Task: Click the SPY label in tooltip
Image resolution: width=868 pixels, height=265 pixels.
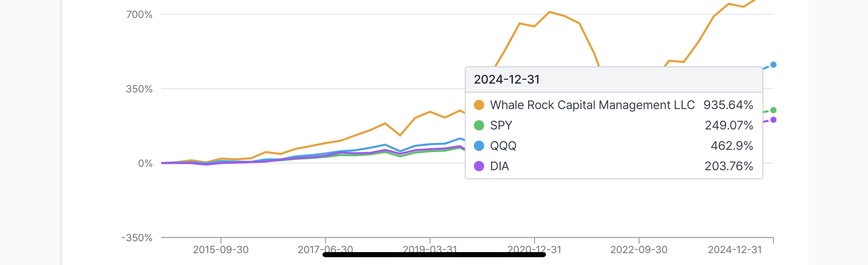Action: pos(501,125)
